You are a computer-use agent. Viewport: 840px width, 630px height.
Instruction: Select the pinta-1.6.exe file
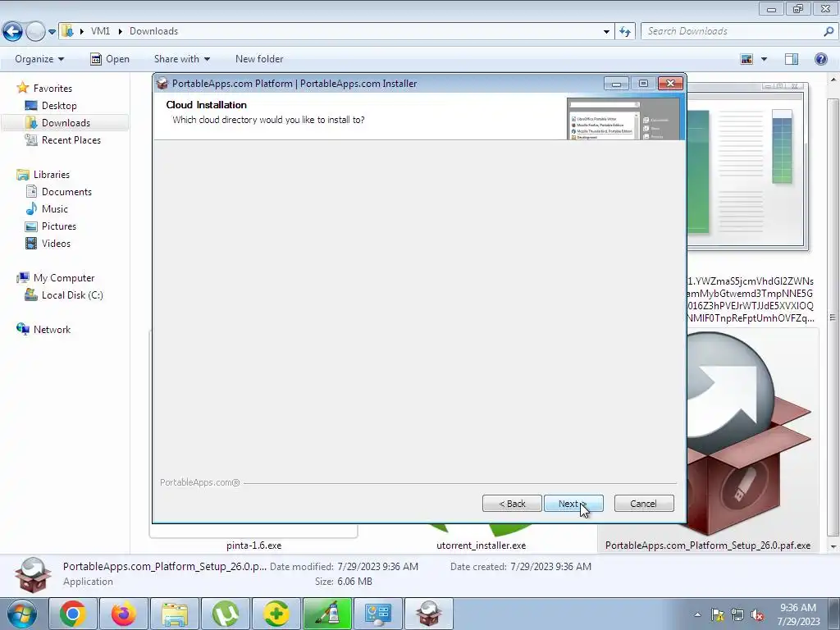point(254,546)
